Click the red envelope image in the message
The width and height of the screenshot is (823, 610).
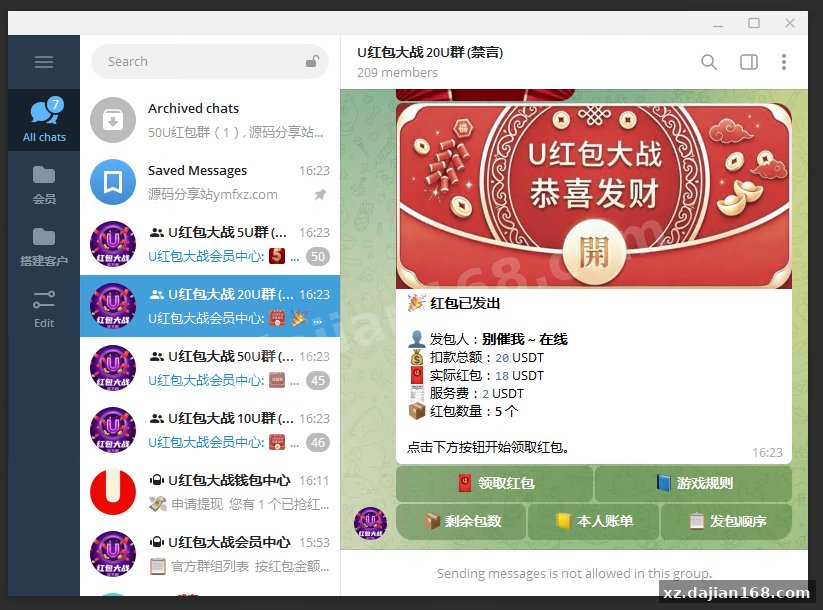594,196
